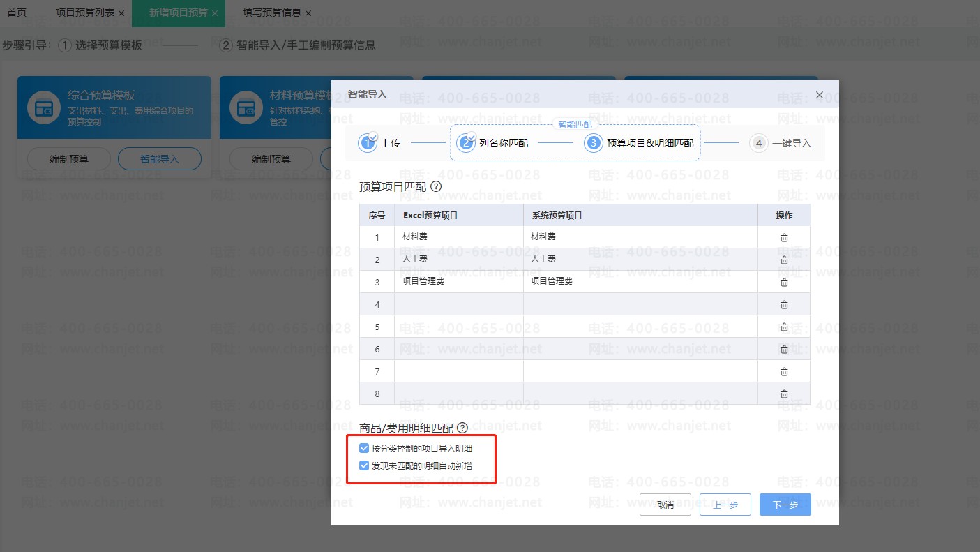Click 智能导入 under 综合预算模板
The image size is (980, 552).
[x=160, y=159]
